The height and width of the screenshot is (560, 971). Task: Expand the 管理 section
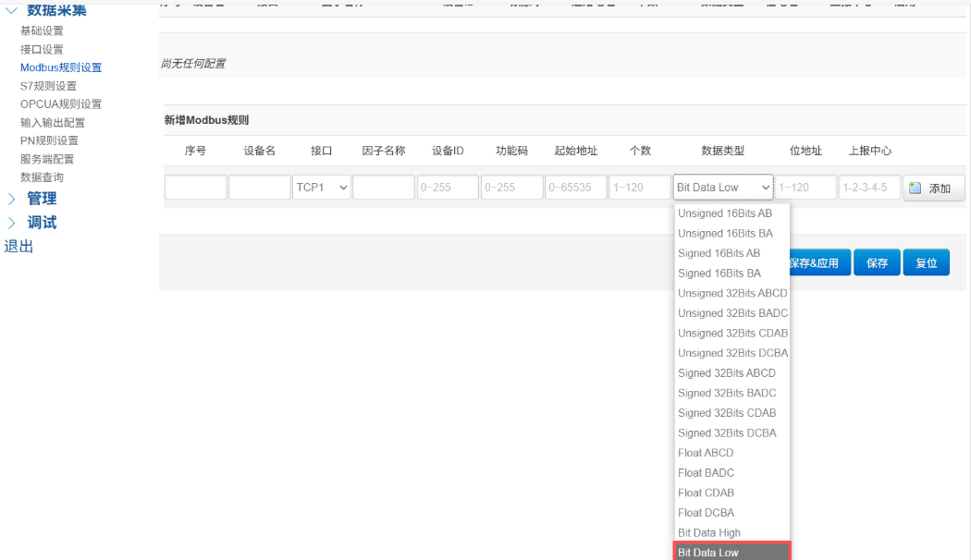[42, 198]
